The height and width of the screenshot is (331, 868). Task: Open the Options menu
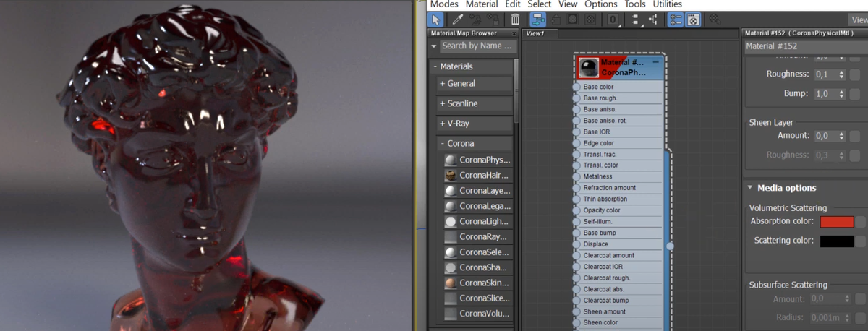coord(601,4)
